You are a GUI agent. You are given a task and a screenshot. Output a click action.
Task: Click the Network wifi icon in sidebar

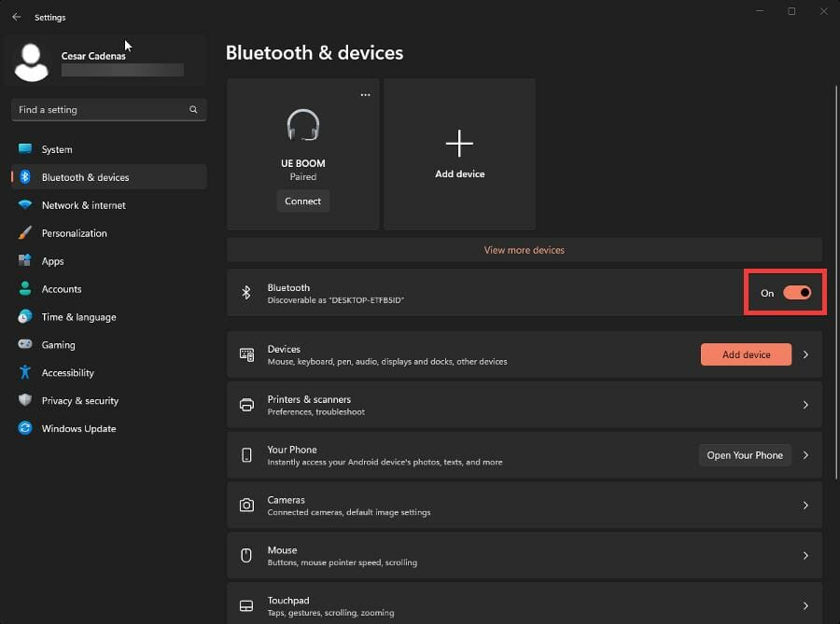[x=25, y=204]
